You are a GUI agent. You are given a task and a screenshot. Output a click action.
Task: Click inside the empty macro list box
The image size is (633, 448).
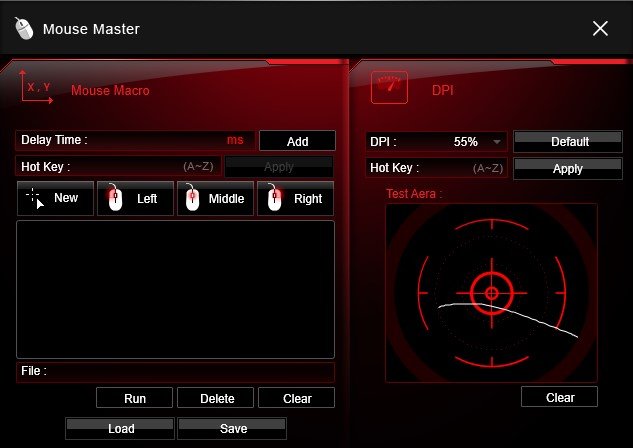175,289
